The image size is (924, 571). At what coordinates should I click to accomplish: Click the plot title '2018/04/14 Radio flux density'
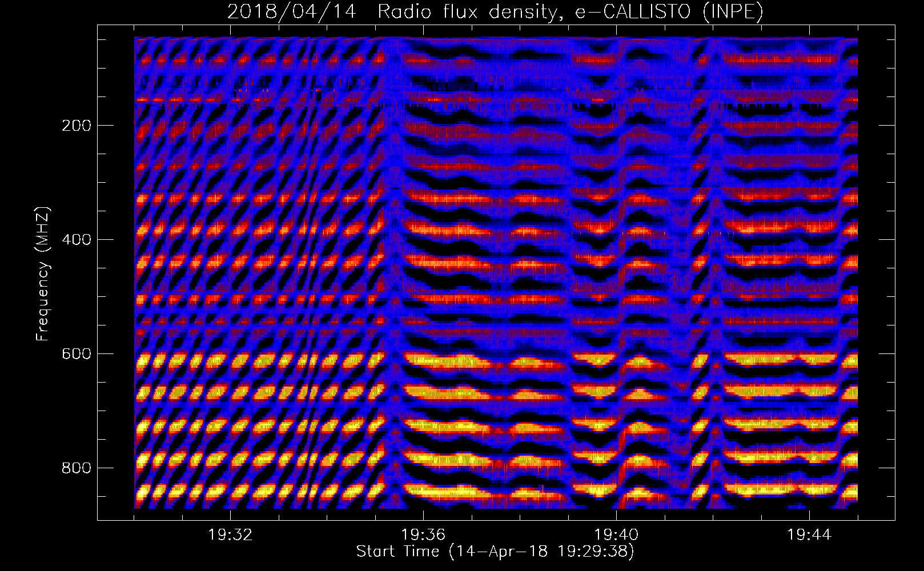pos(495,11)
